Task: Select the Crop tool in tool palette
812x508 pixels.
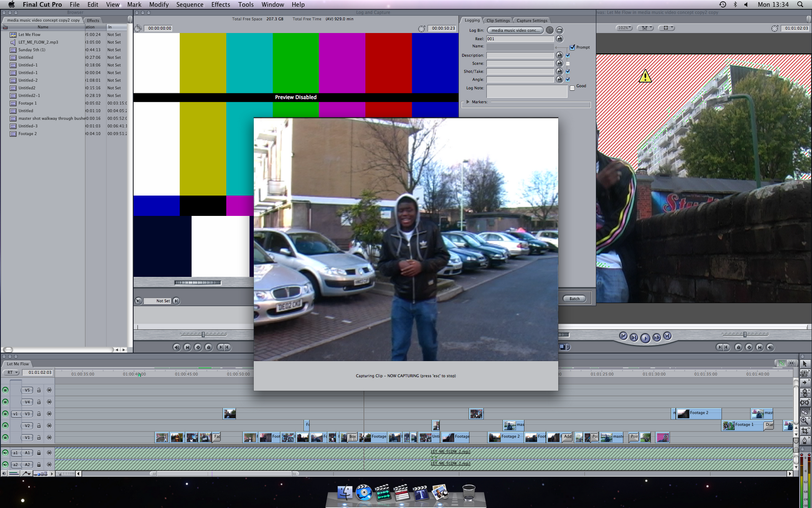Action: coord(804,431)
